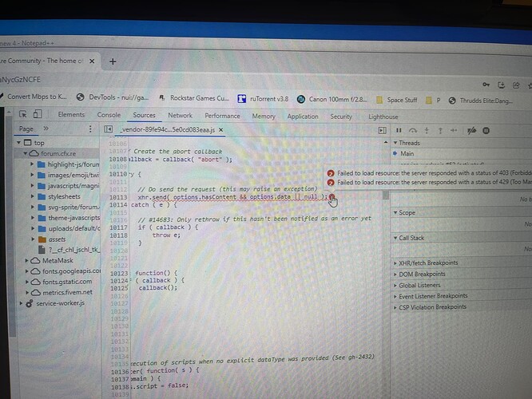The height and width of the screenshot is (399, 532).
Task: Select the inspect element picker icon
Action: tap(23, 114)
